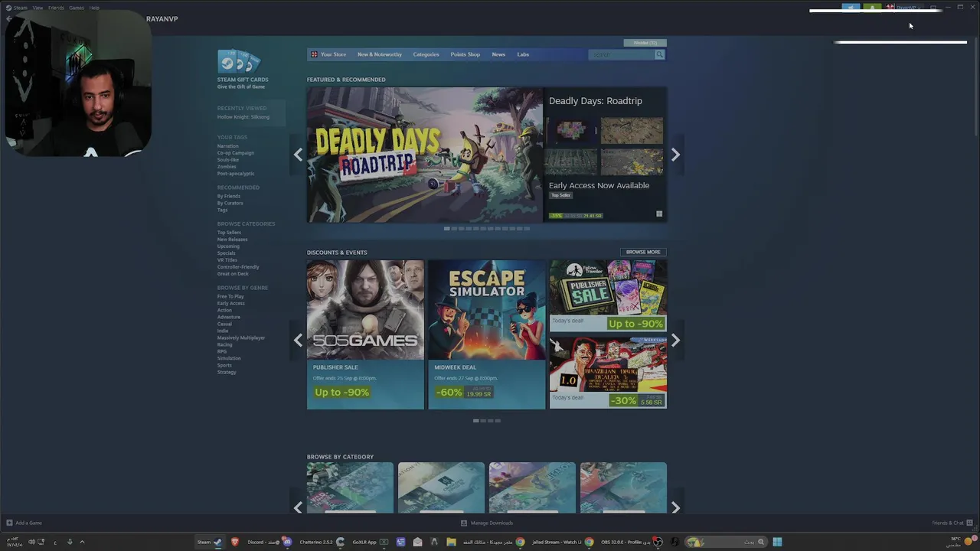The width and height of the screenshot is (980, 551).
Task: Open the Labs store tab
Action: (523, 54)
